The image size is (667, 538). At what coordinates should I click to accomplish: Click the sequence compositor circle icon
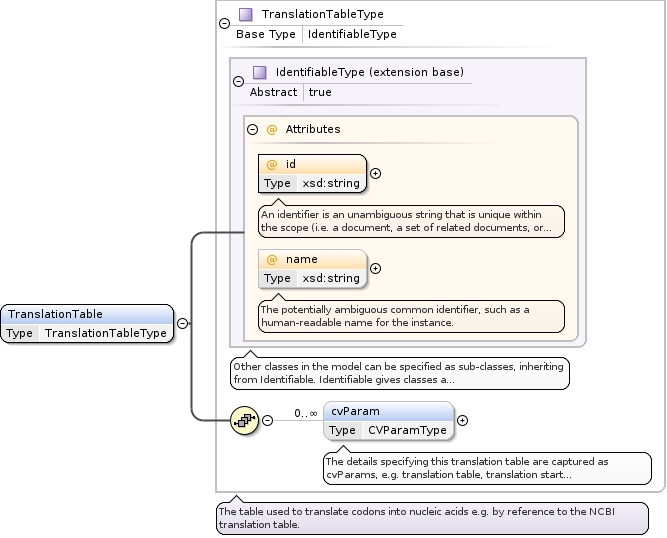(244, 420)
